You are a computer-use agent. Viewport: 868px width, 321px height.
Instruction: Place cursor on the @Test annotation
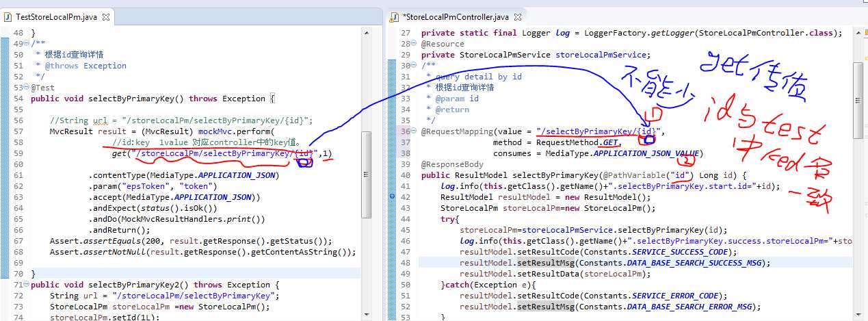point(43,88)
